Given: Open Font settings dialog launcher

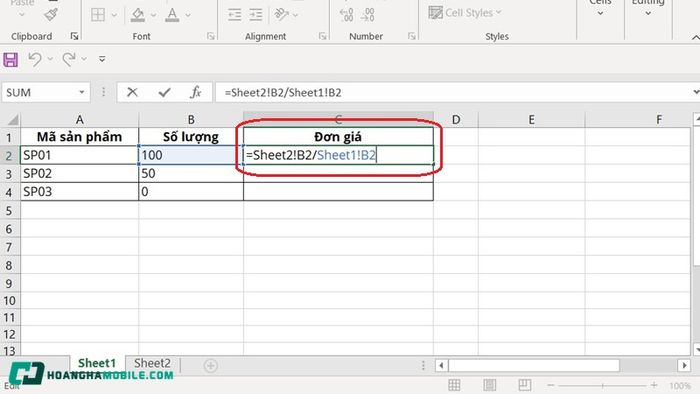Looking at the screenshot, I should coord(211,36).
